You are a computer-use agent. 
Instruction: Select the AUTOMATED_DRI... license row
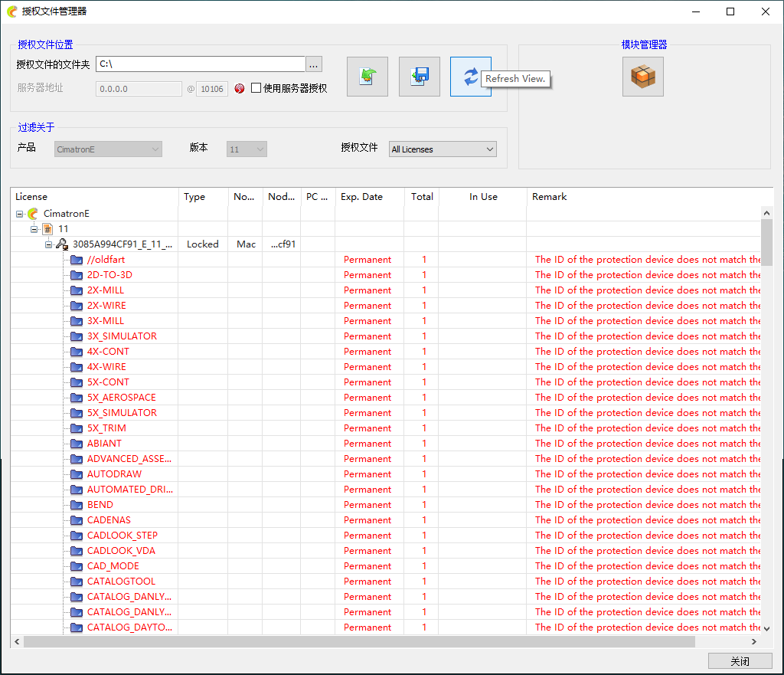(386, 490)
